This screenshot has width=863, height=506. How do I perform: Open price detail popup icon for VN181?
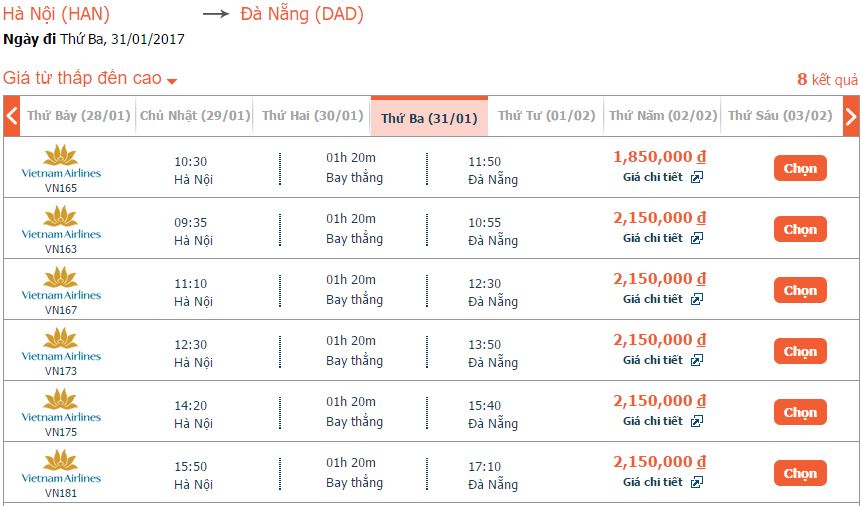(697, 483)
